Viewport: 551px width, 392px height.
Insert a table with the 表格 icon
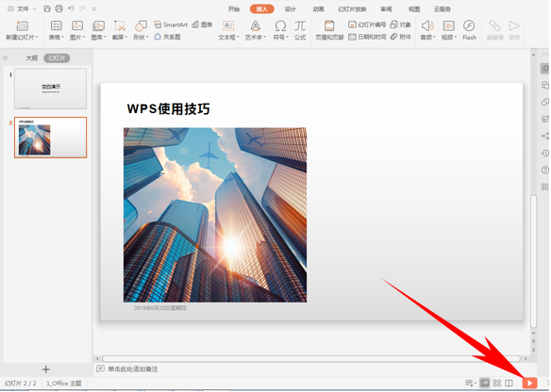tap(57, 26)
